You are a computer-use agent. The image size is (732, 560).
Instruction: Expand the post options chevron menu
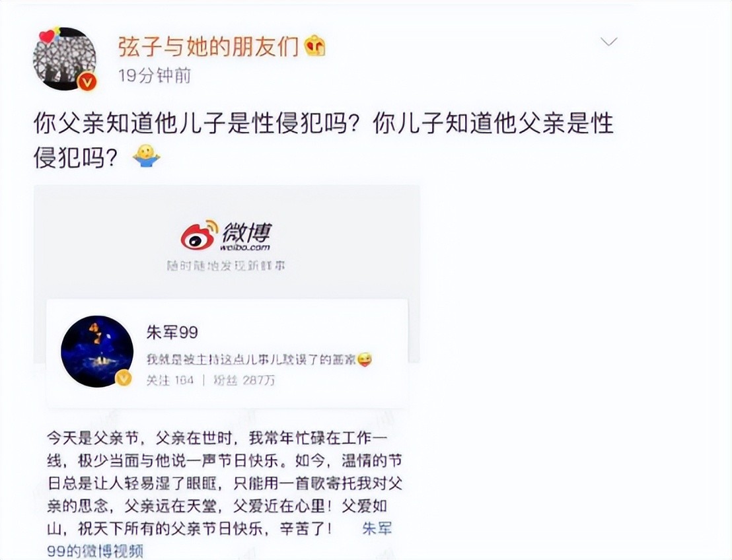[x=608, y=42]
